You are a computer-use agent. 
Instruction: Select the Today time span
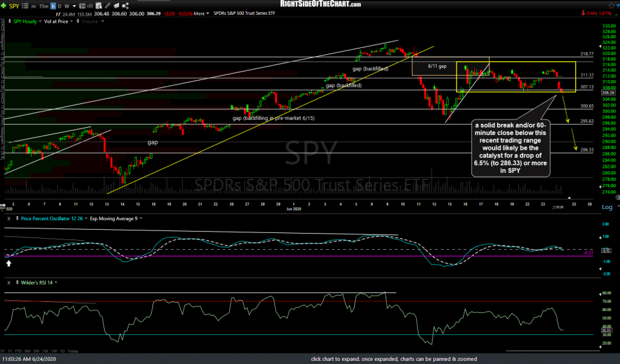pyautogui.click(x=73, y=351)
